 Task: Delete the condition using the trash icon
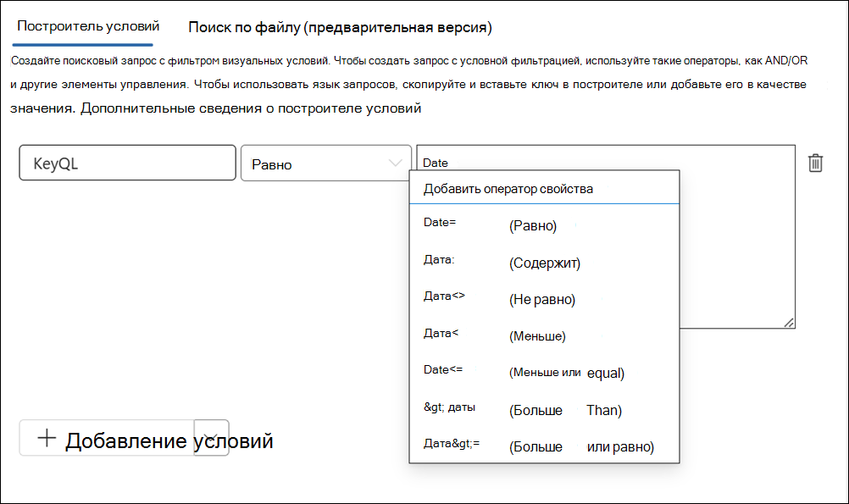click(815, 163)
